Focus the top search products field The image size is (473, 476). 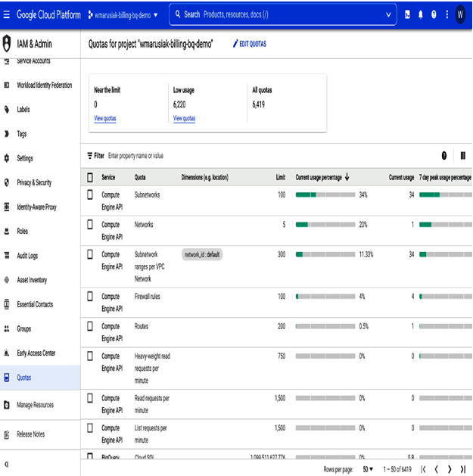(282, 14)
